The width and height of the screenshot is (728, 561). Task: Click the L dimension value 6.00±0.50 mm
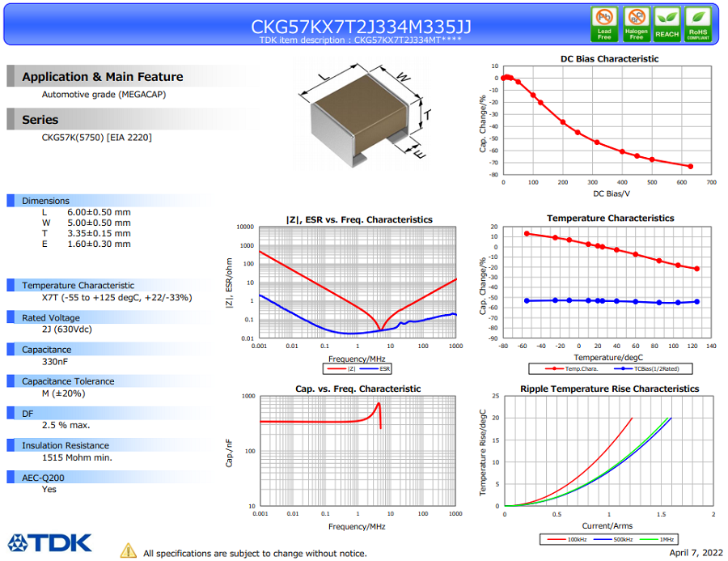(x=99, y=212)
